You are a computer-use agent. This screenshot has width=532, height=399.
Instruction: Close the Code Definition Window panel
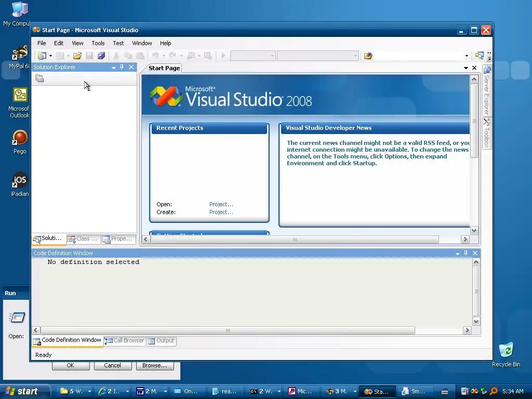[475, 253]
